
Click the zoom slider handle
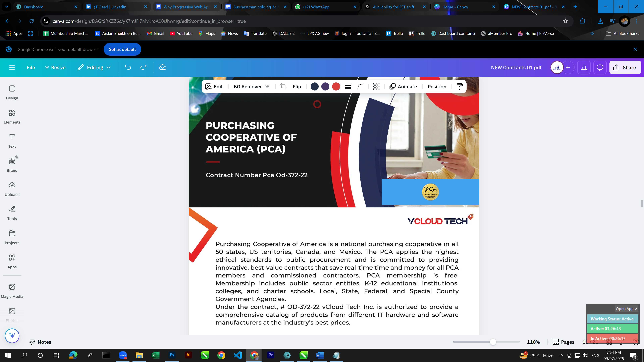(493, 342)
